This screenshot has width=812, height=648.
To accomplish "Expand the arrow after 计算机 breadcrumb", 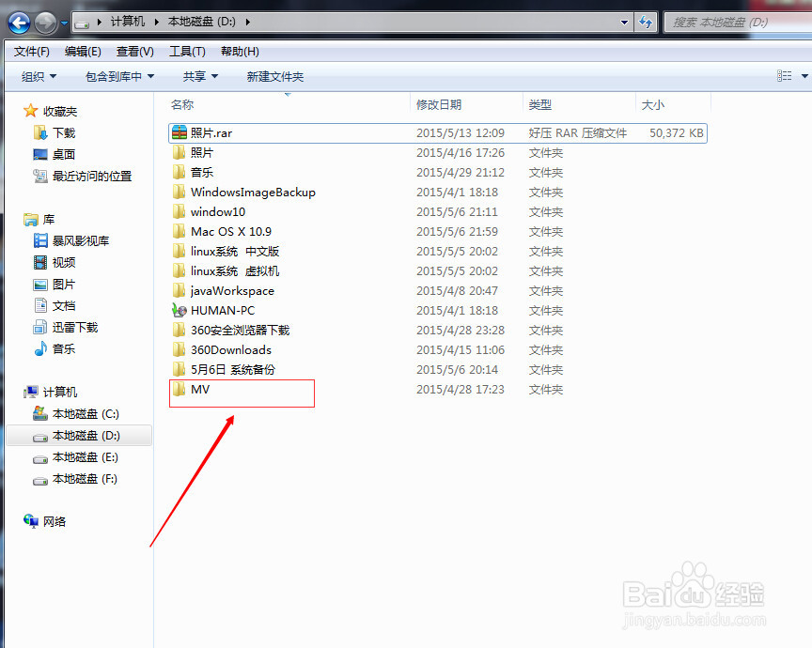I will click(156, 23).
